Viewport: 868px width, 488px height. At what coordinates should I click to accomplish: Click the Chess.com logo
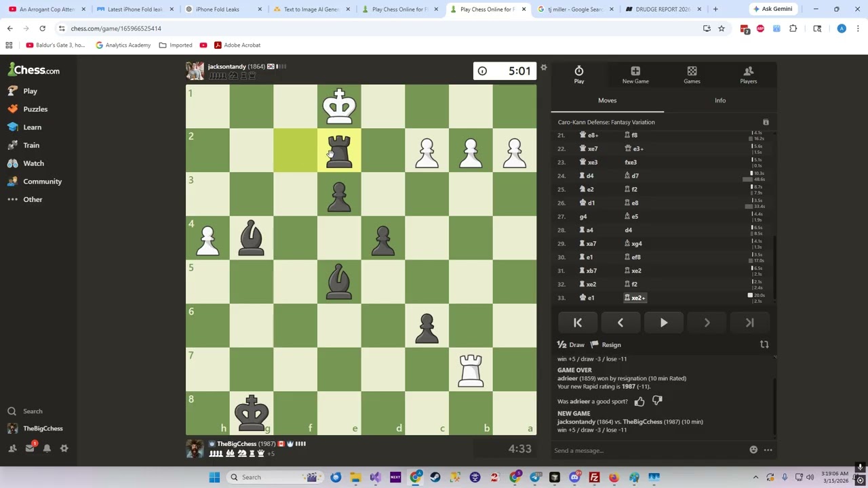click(x=34, y=70)
